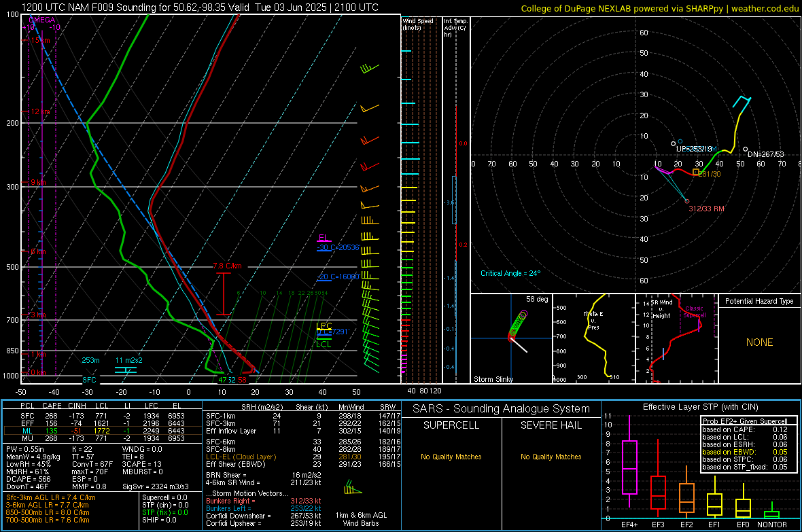Click the DCAPE = 566 value
Screen dimensions: 802x532
[28, 479]
